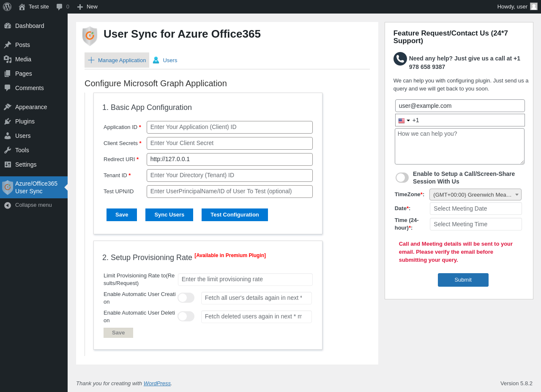Click the WordPress logo icon
This screenshot has height=392, width=541.
click(7, 7)
